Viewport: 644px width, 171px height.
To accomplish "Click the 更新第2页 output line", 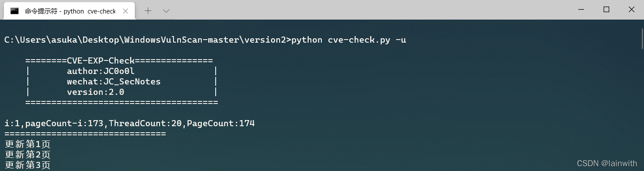I will coord(27,154).
